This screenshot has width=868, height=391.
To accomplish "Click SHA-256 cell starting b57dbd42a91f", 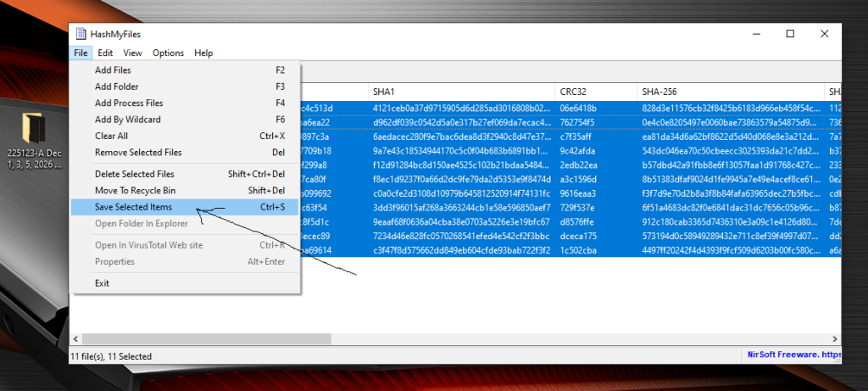I will (x=731, y=165).
